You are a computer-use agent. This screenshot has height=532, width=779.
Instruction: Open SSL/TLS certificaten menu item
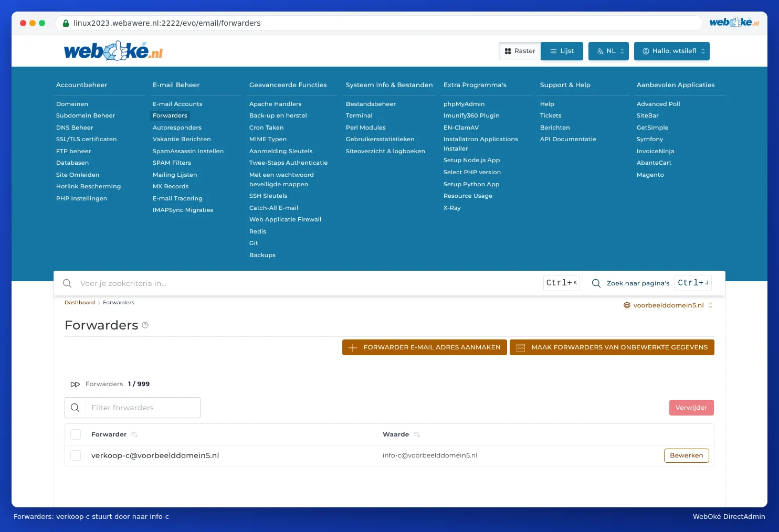click(87, 139)
